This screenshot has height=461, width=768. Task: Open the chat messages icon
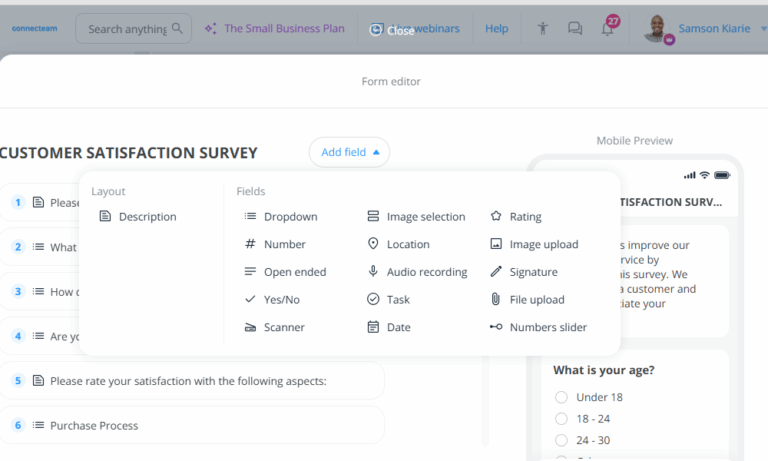[575, 28]
